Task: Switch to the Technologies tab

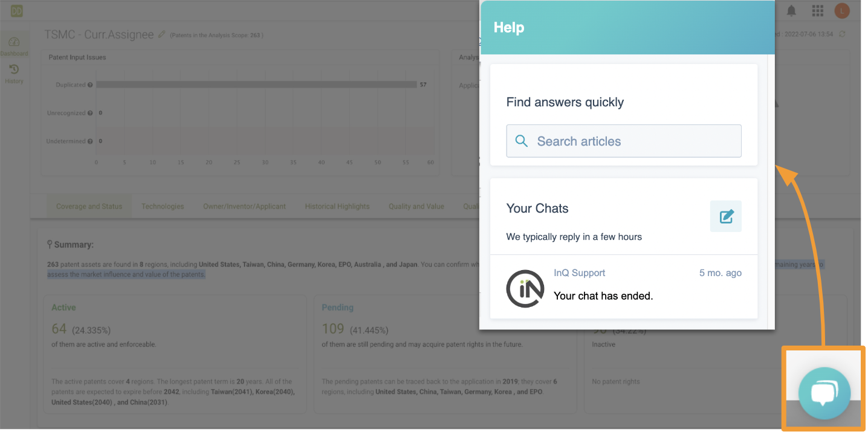Action: coord(163,207)
